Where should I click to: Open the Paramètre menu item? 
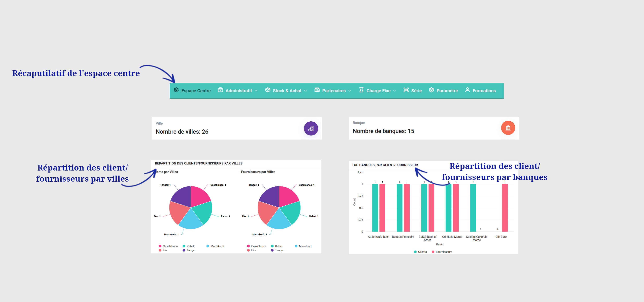pyautogui.click(x=443, y=91)
